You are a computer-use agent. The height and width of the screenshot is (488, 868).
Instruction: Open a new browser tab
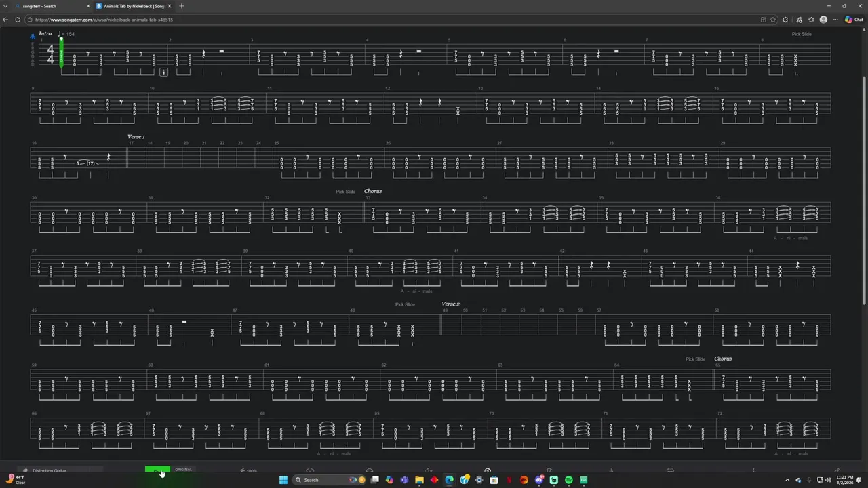click(x=181, y=6)
